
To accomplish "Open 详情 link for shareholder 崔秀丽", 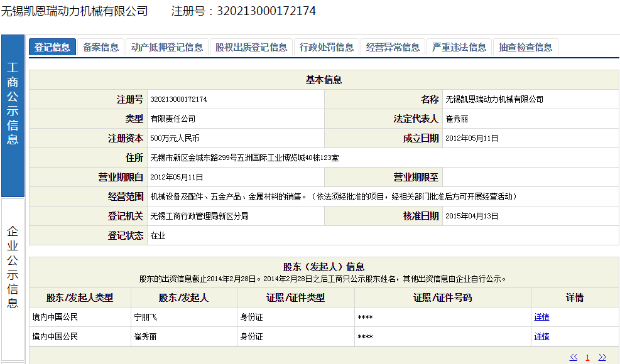I will [541, 336].
